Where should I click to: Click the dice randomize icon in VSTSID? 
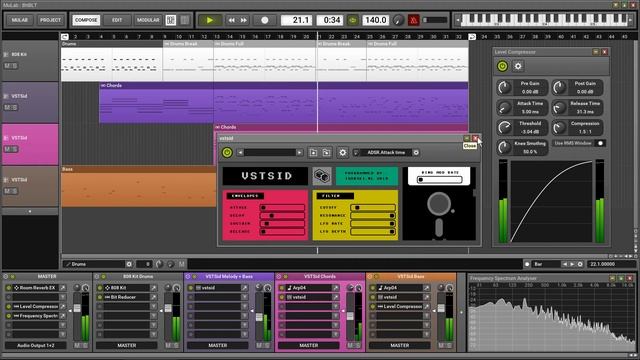tap(322, 176)
